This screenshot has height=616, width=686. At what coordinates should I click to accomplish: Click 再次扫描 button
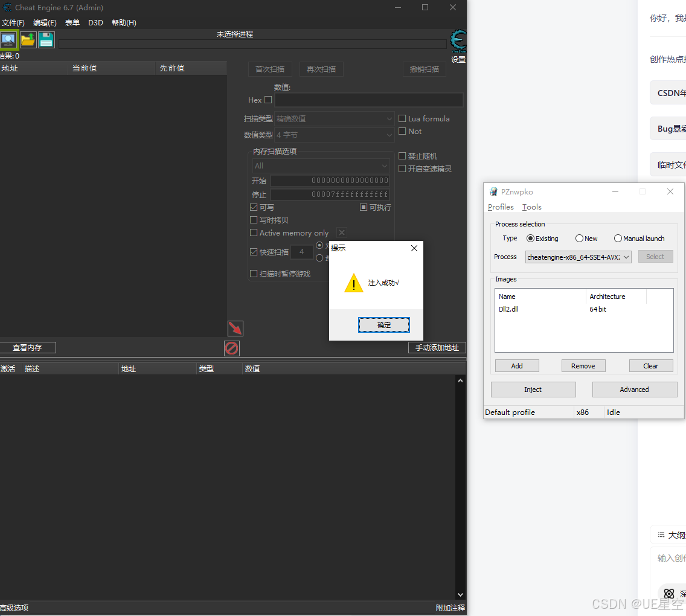pyautogui.click(x=321, y=69)
